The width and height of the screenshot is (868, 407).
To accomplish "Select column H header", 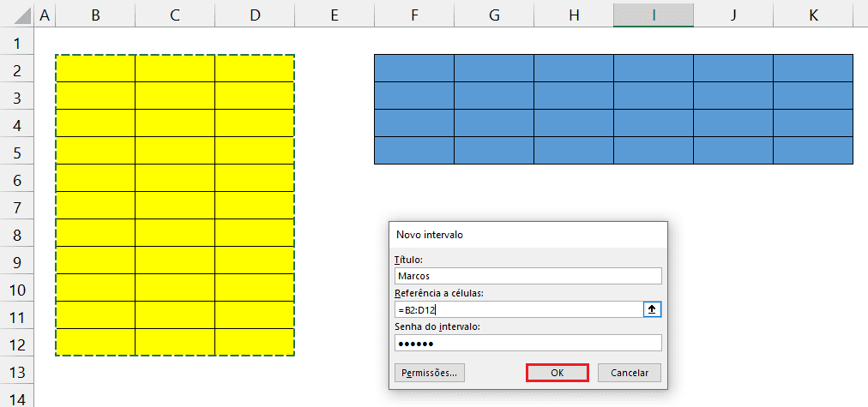I will 574,15.
